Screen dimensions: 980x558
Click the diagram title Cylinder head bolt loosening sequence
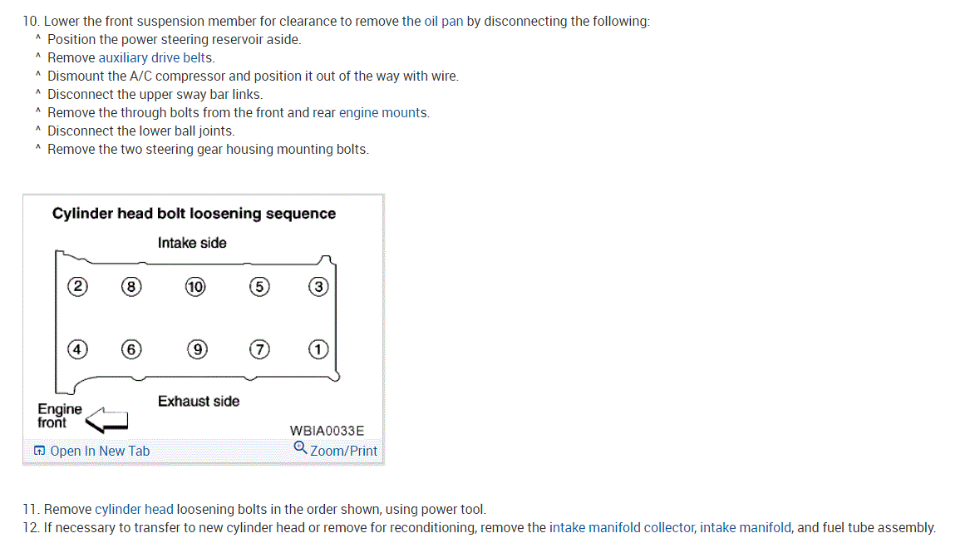194,214
